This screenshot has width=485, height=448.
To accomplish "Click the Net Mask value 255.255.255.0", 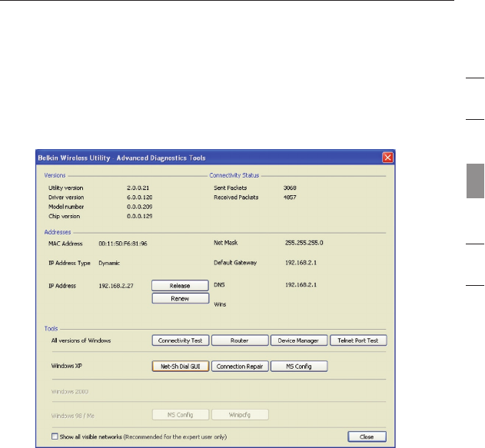I will (304, 243).
